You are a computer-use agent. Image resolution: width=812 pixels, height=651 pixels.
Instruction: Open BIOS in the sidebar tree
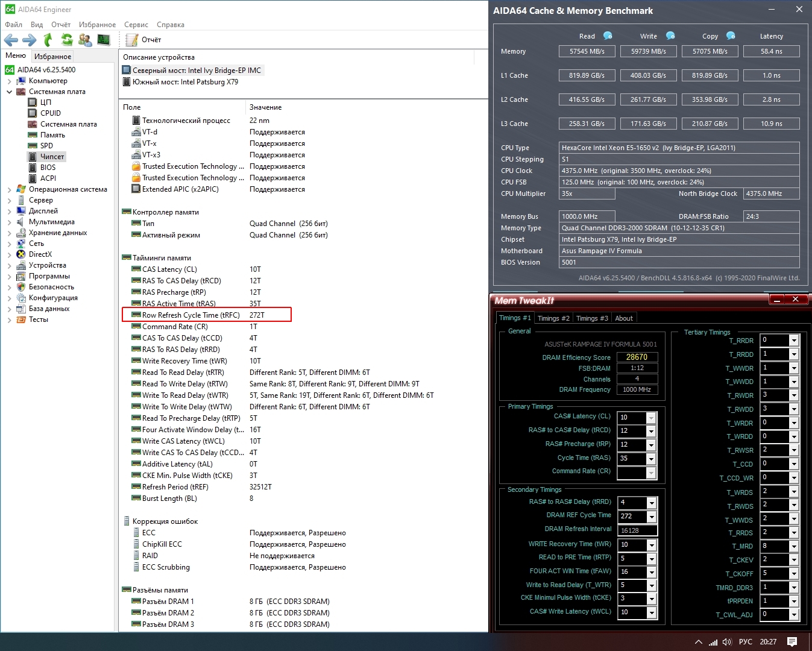(x=48, y=168)
